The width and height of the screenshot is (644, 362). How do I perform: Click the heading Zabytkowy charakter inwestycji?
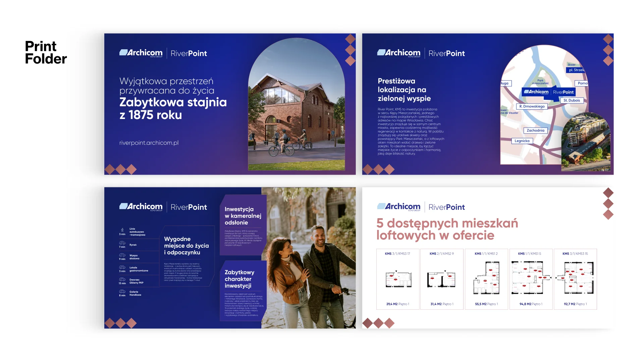coord(239,279)
